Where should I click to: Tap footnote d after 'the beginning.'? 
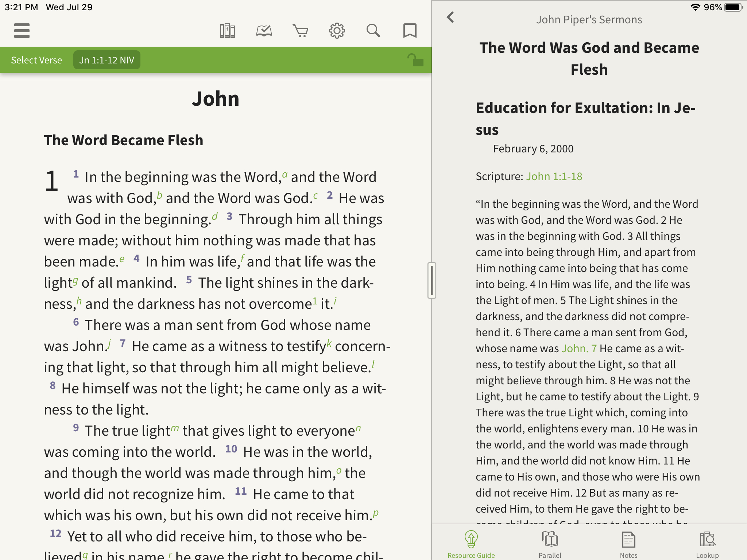point(215,216)
